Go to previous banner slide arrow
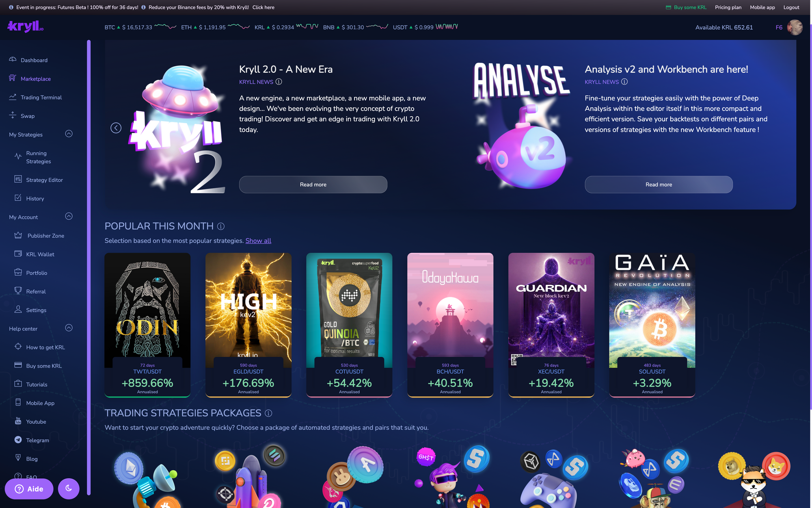The width and height of the screenshot is (812, 508). point(116,128)
